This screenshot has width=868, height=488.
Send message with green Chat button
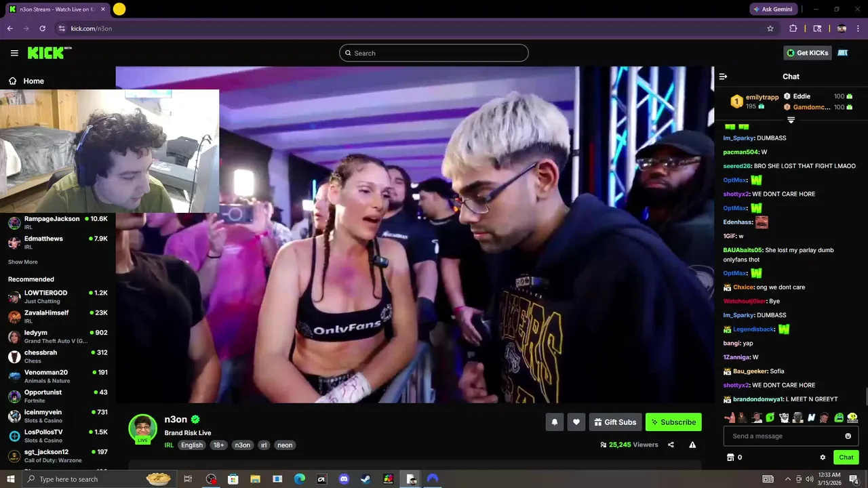coord(846,457)
